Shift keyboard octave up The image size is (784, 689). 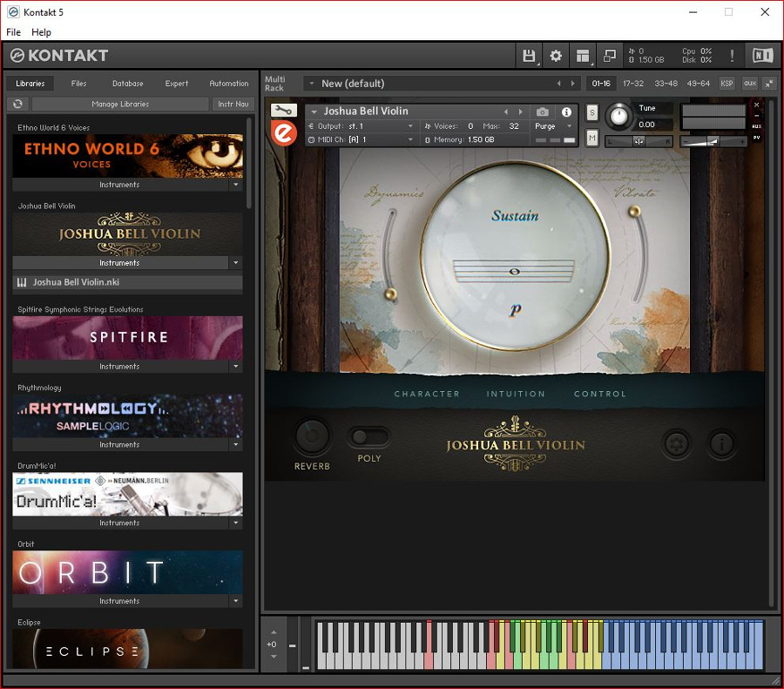click(x=274, y=632)
